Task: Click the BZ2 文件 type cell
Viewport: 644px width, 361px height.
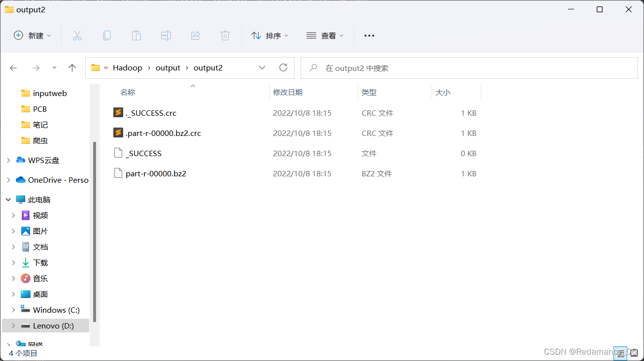Action: (376, 173)
